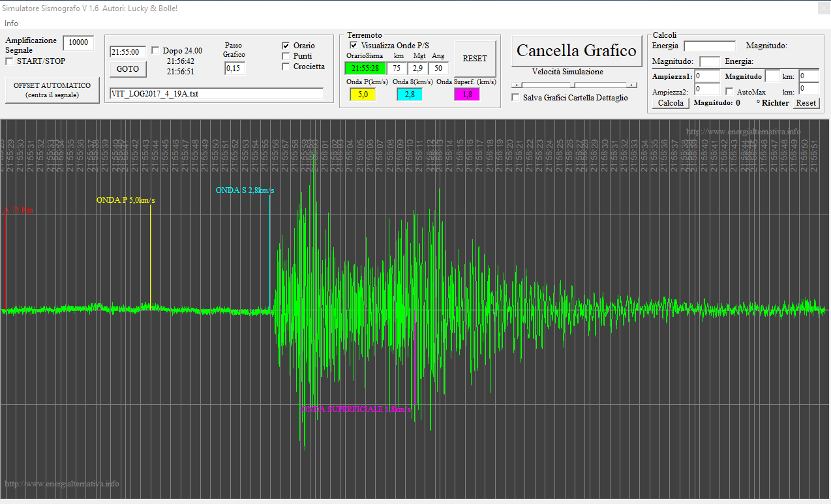
Task: Open the Info menu
Action: 11,23
